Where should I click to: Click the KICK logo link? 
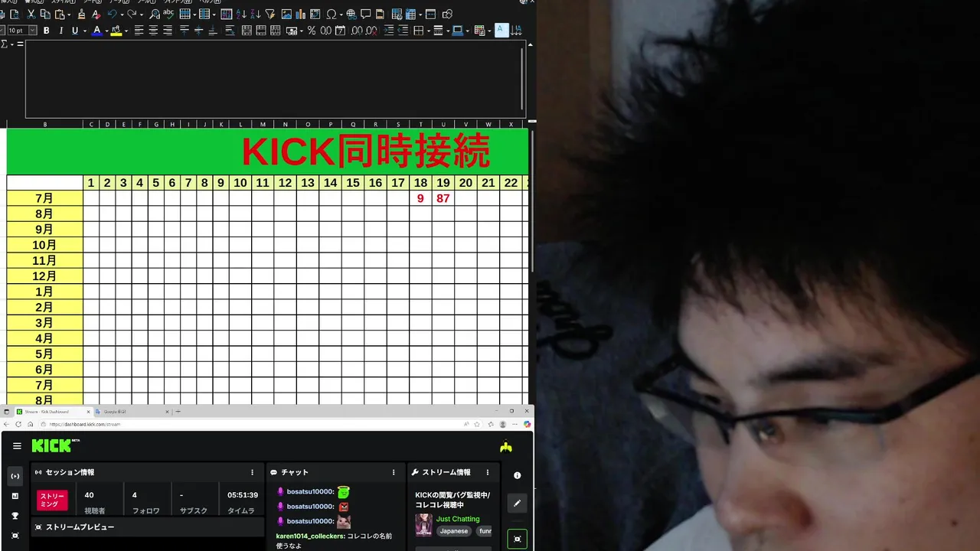(55, 445)
